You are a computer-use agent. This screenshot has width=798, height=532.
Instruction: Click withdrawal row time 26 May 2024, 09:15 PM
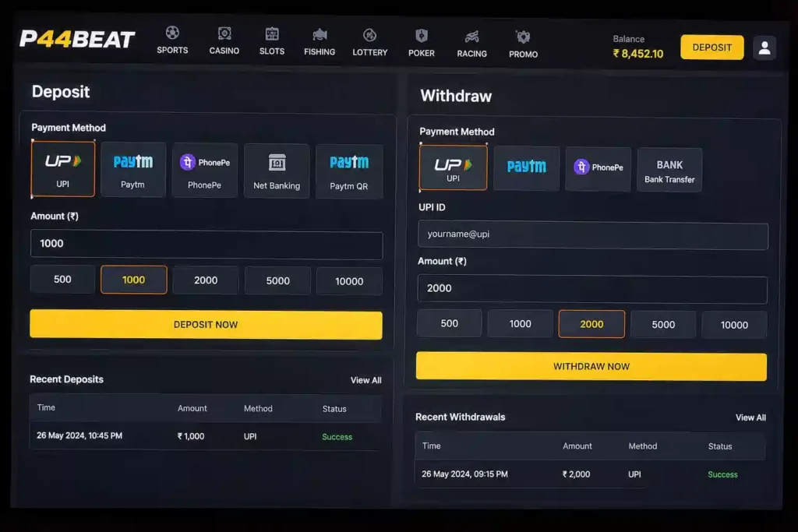[464, 474]
